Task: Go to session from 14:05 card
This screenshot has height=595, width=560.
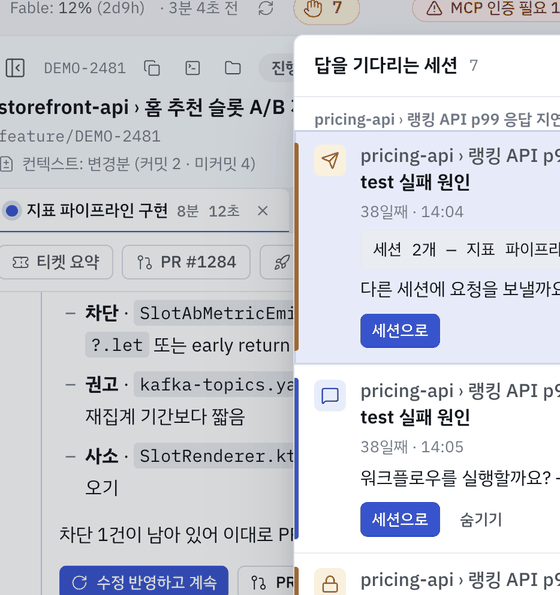Action: point(400,519)
